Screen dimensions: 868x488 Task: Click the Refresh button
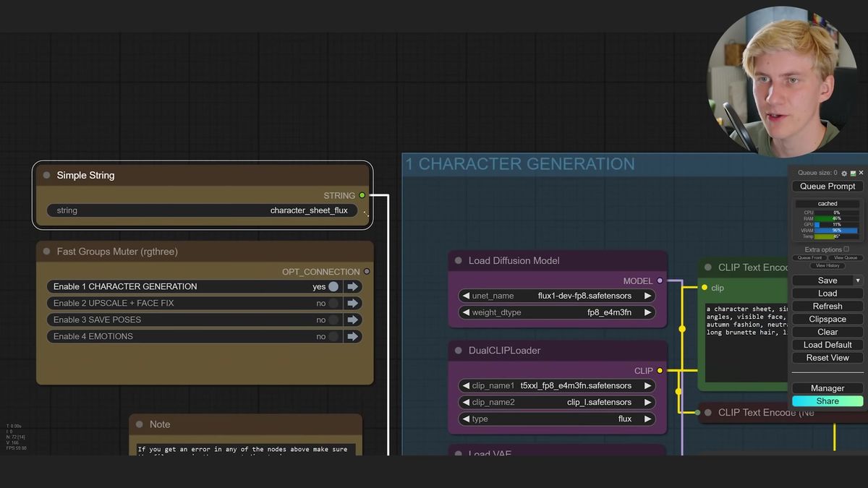(x=827, y=307)
